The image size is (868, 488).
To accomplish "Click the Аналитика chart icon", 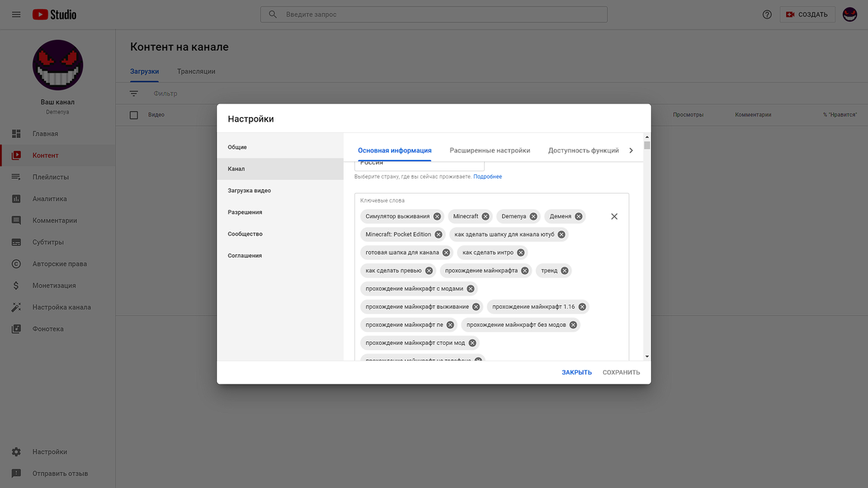I will coord(16,199).
